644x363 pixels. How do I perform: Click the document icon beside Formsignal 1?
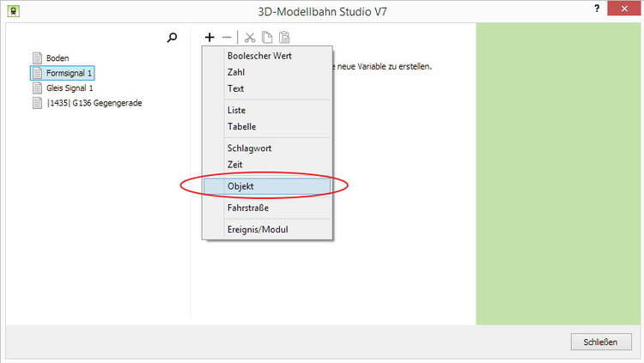coord(38,73)
